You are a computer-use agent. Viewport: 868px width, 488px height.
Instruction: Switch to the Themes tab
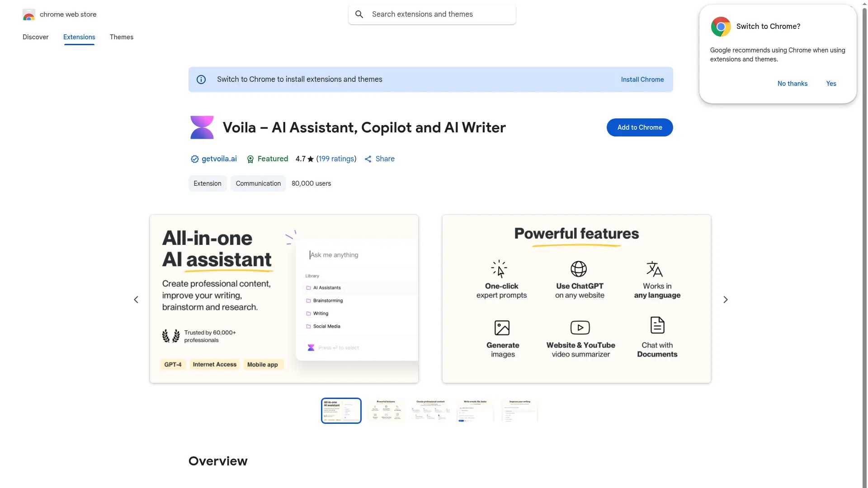(x=121, y=37)
